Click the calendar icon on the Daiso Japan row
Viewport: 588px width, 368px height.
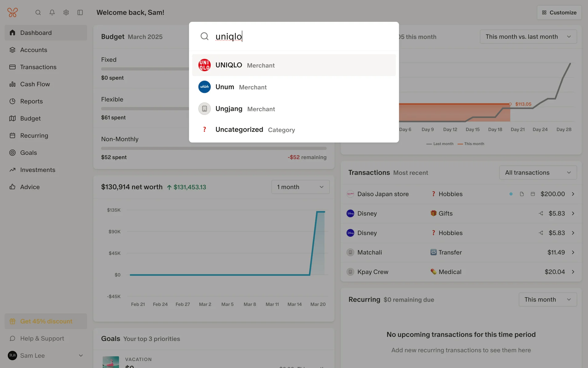(533, 194)
